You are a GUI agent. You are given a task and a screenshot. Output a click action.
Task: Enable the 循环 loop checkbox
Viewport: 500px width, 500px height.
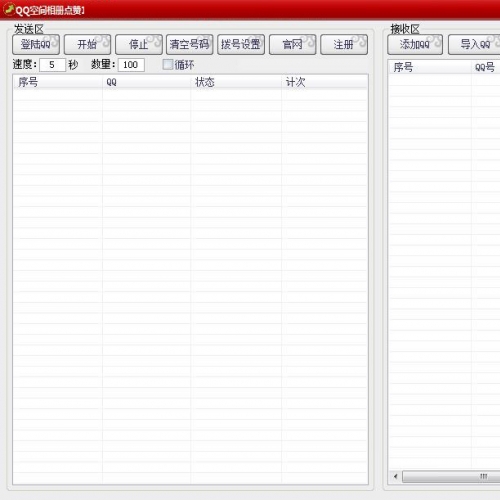point(168,64)
